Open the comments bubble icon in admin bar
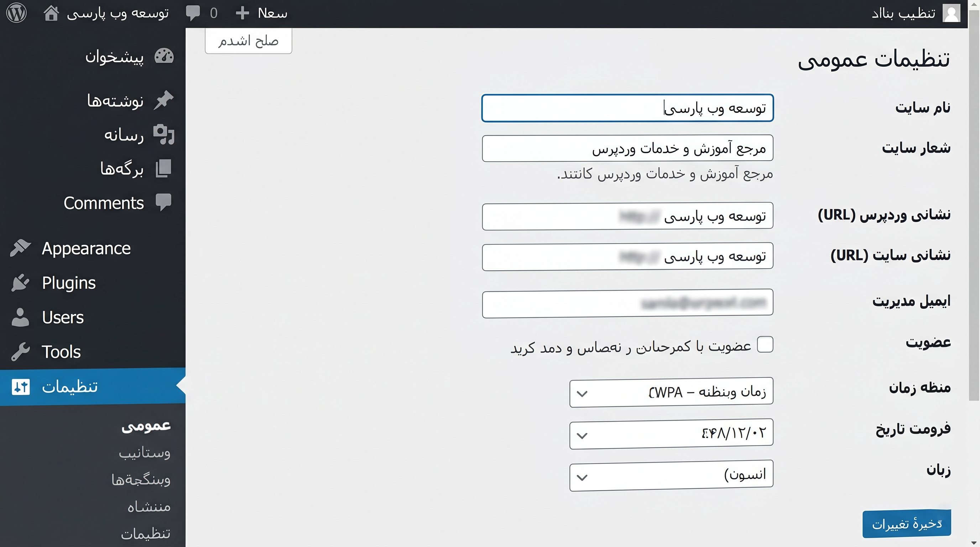The width and height of the screenshot is (980, 547). tap(193, 13)
